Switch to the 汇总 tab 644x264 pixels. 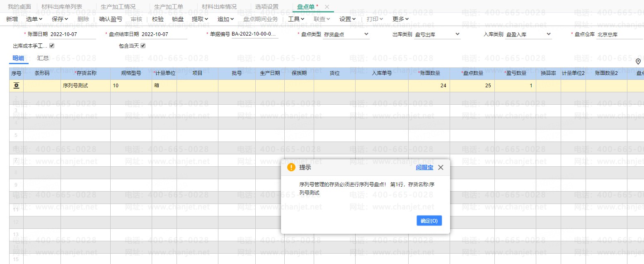[43, 58]
